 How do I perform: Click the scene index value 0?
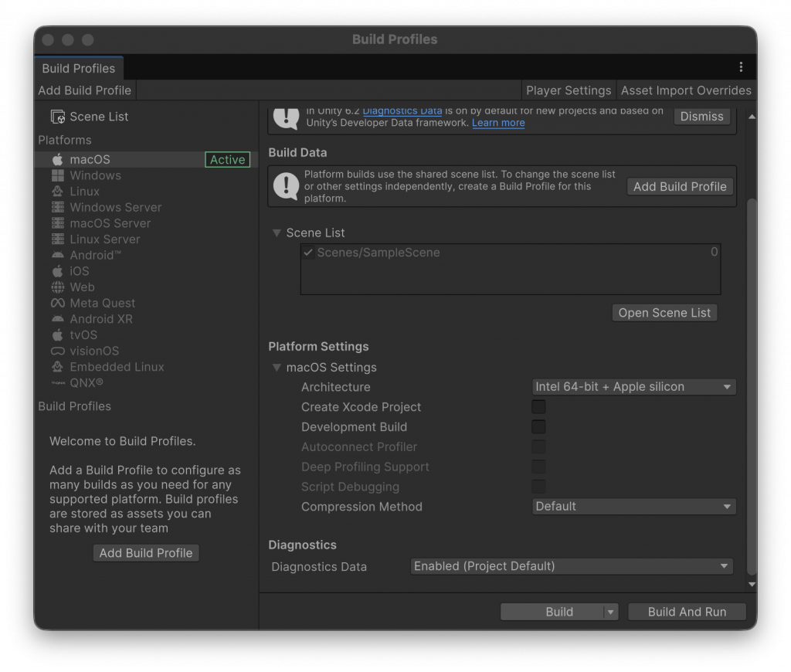click(x=714, y=252)
